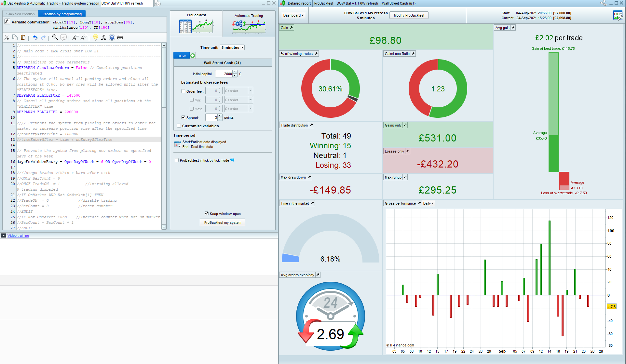Switch to Simplified creation tab
The height and width of the screenshot is (364, 626).
20,14
